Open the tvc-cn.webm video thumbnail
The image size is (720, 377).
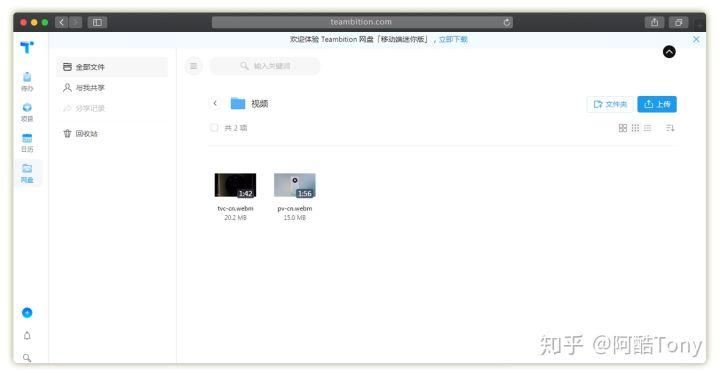point(235,185)
